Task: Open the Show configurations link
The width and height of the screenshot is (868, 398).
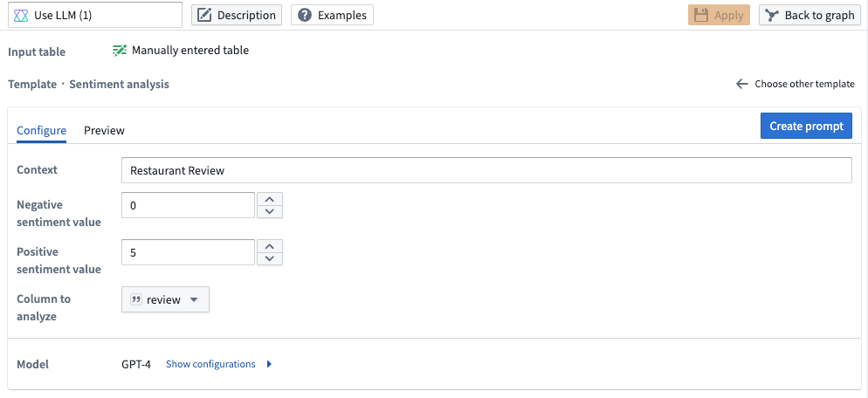Action: (x=211, y=364)
